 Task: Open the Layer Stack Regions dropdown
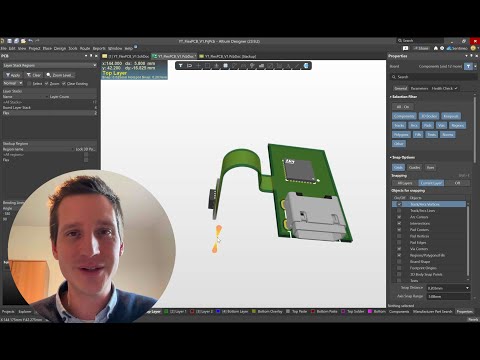[49, 66]
